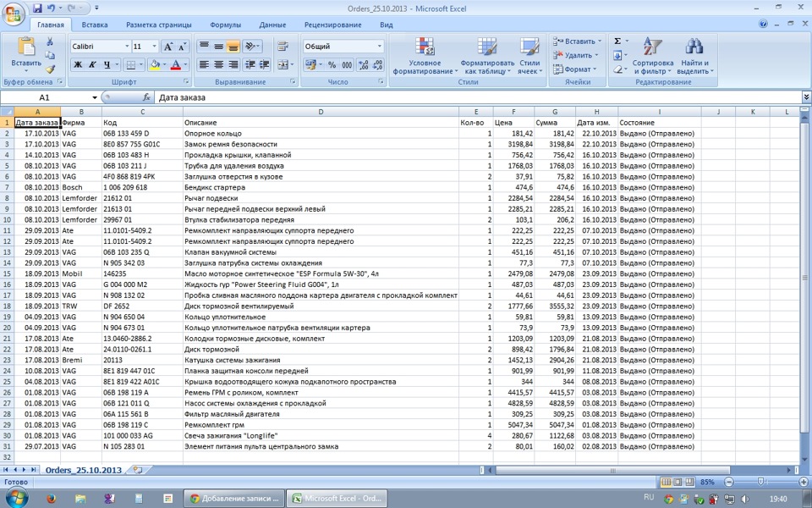This screenshot has width=812, height=508.
Task: Open the Conditional Formatting dropdown
Action: pyautogui.click(x=425, y=56)
